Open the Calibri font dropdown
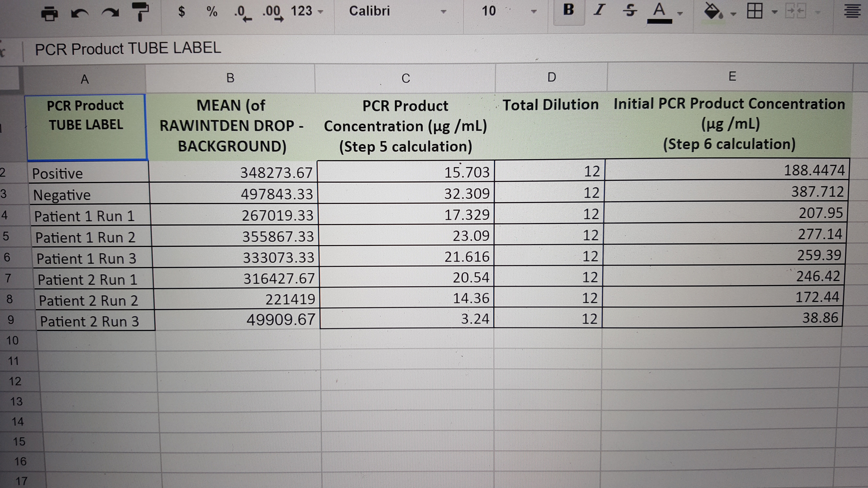868x488 pixels. (x=398, y=11)
